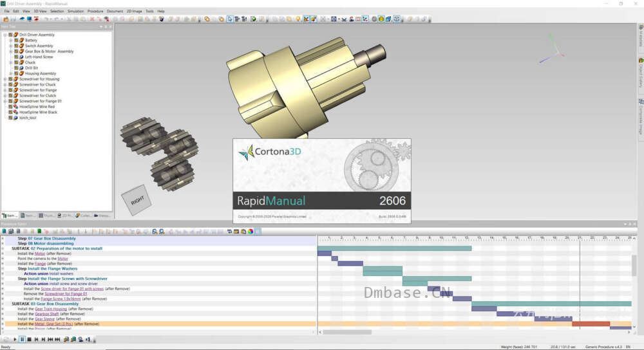
Task: Expand the Screwdriver for Flange node
Action: pyautogui.click(x=5, y=90)
